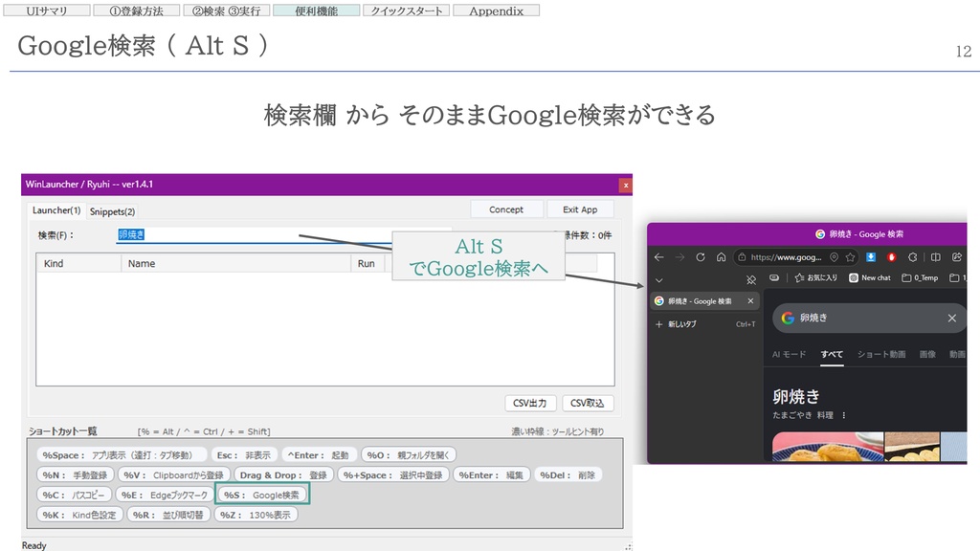The height and width of the screenshot is (551, 980).
Task: Open the 便利機能 slide navigation tab
Action: [317, 11]
